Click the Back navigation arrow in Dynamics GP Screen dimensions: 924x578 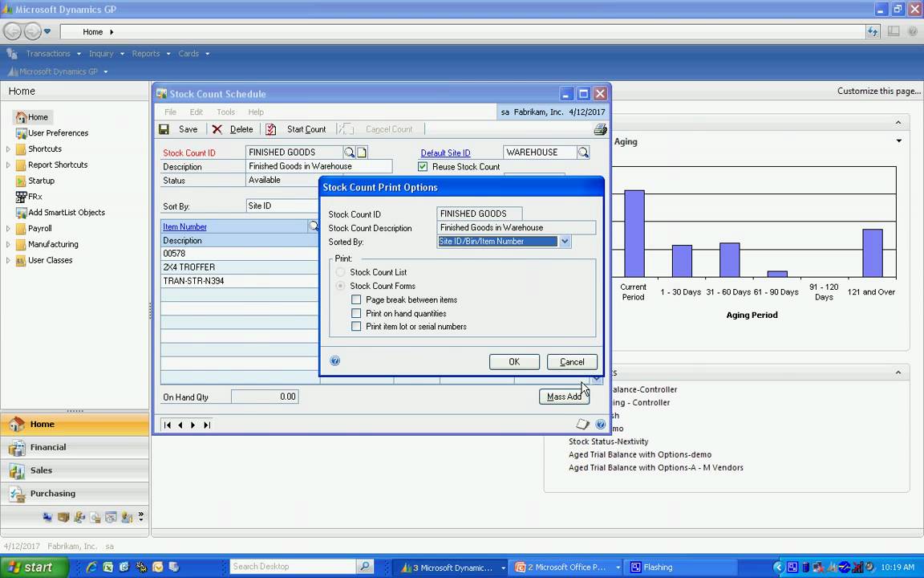coord(12,31)
